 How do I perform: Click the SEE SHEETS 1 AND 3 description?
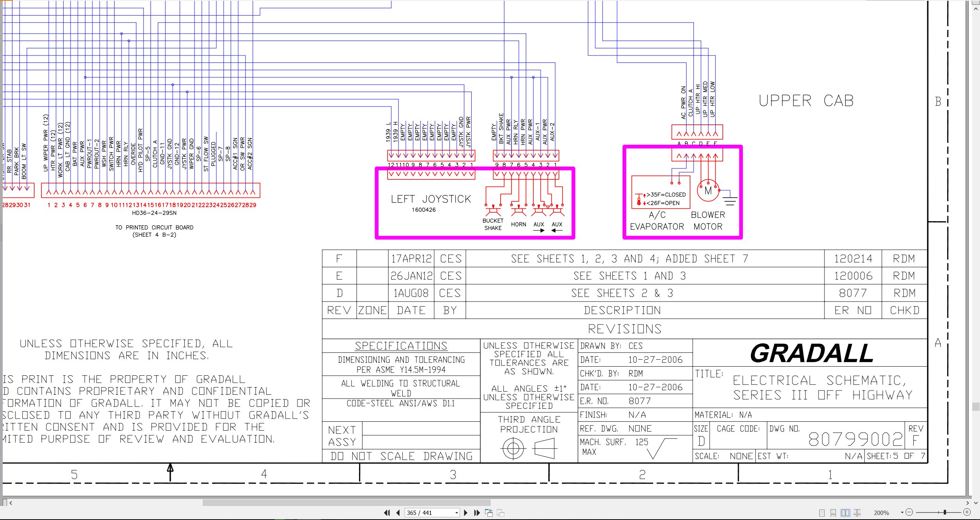pos(630,276)
